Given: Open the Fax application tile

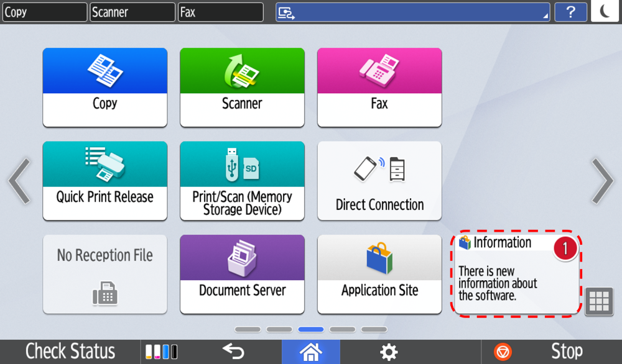Looking at the screenshot, I should (379, 87).
